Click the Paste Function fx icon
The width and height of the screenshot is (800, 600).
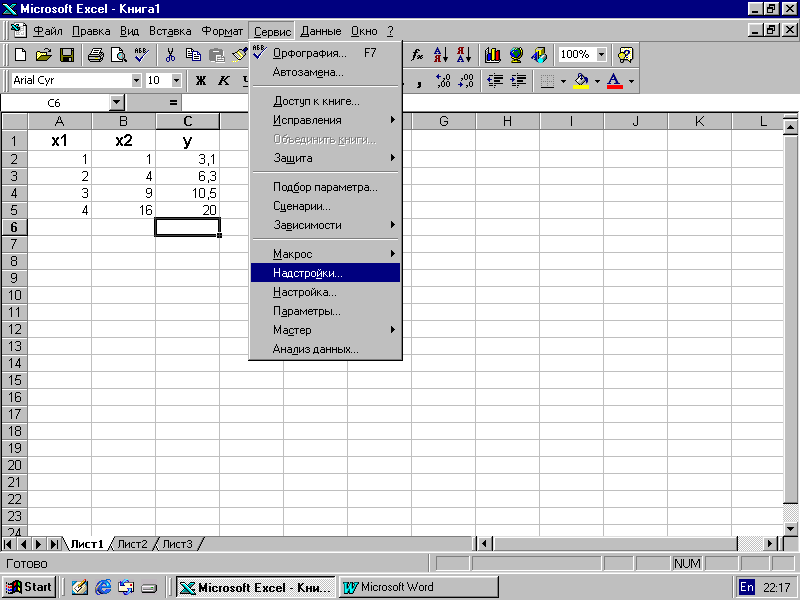(417, 55)
